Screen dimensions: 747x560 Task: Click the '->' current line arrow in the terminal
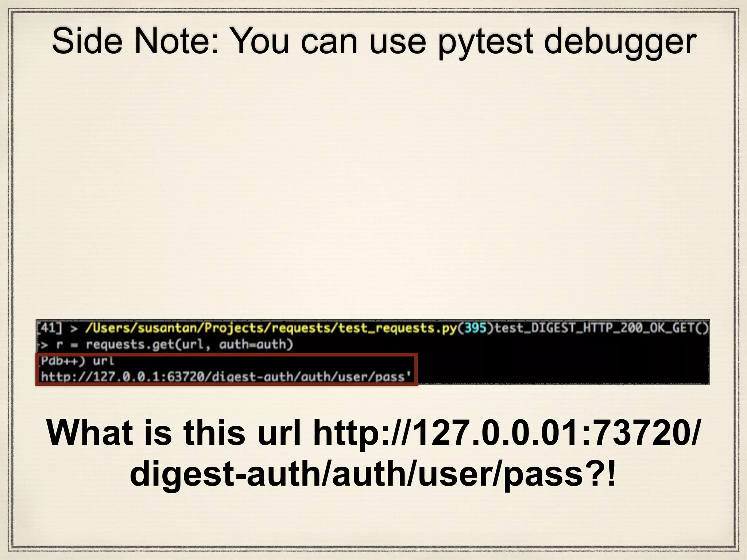click(43, 345)
